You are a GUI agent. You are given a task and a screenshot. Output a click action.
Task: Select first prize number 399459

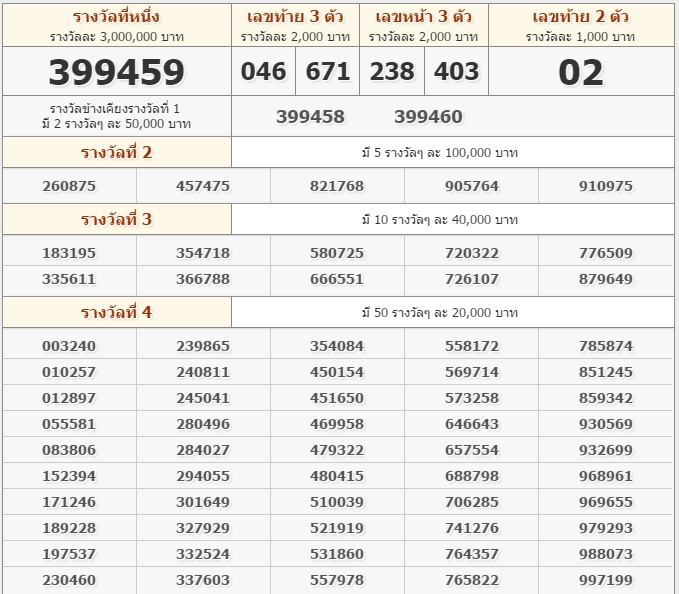116,72
